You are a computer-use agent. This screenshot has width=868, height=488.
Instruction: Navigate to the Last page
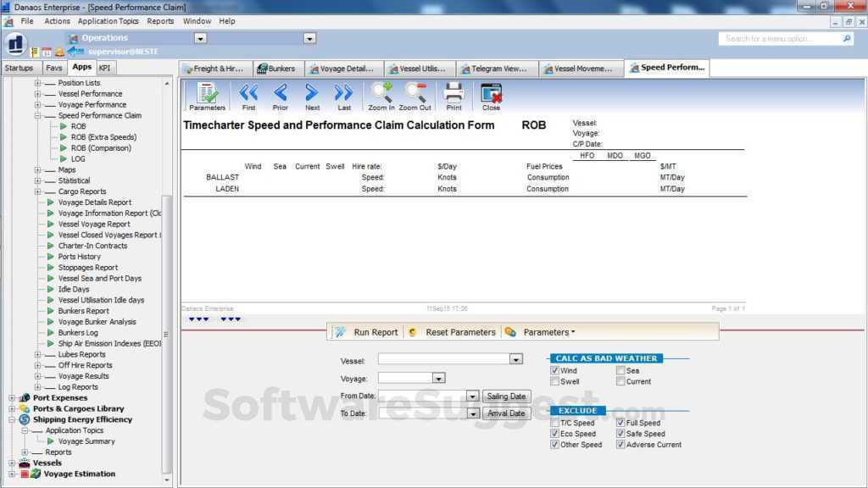click(342, 96)
